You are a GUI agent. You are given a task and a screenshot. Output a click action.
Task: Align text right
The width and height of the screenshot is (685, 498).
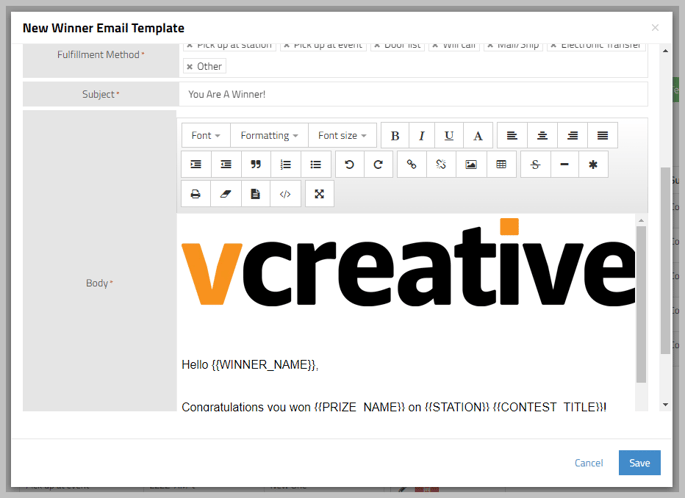572,135
